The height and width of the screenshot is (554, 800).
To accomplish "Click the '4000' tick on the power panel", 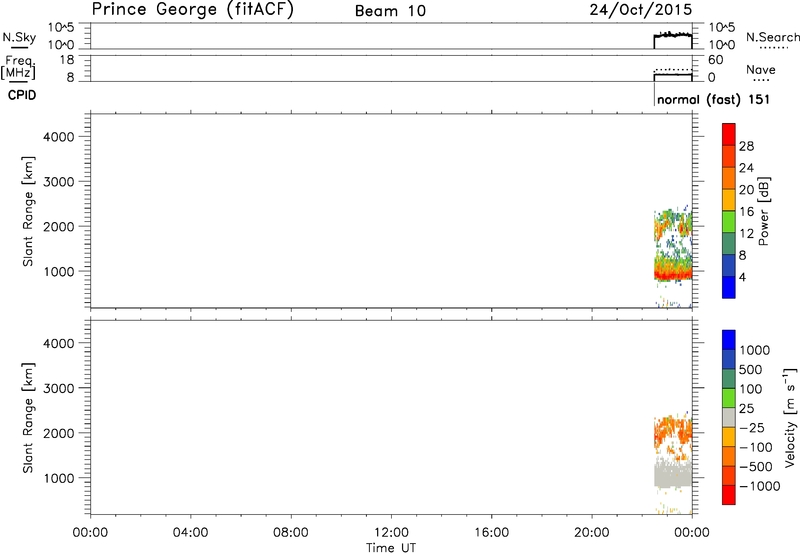I will tap(59, 137).
